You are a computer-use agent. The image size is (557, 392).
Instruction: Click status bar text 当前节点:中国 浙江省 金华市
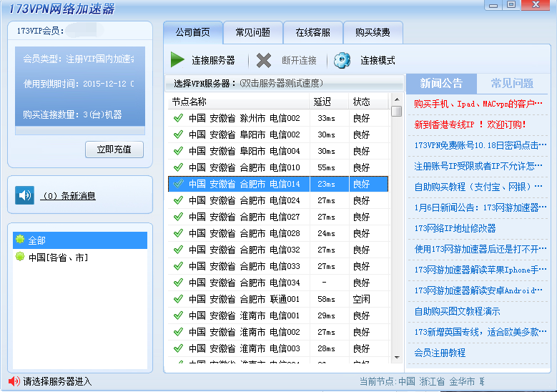[422, 382]
